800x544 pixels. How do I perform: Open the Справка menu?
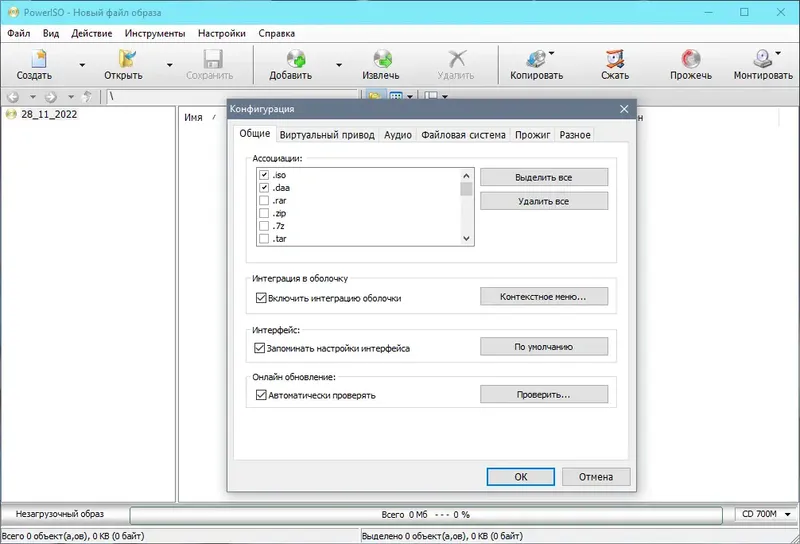[277, 33]
